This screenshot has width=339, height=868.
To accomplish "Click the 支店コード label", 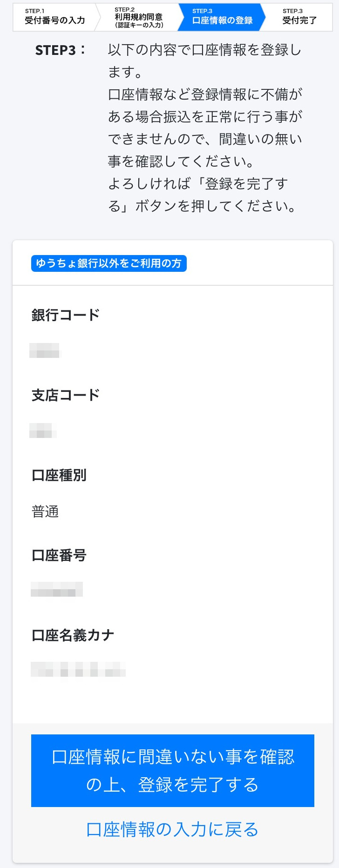I will [66, 395].
